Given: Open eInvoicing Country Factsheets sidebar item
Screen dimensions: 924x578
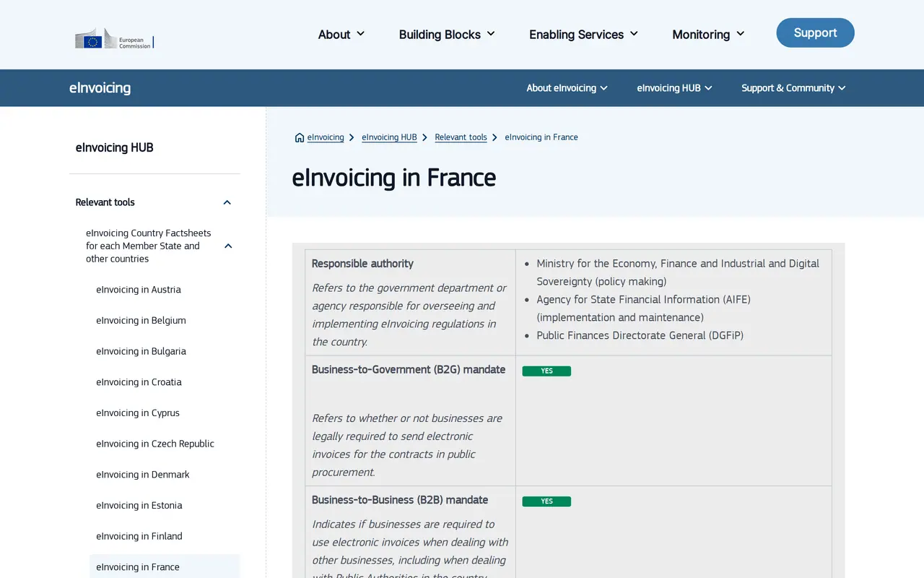Looking at the screenshot, I should 149,246.
